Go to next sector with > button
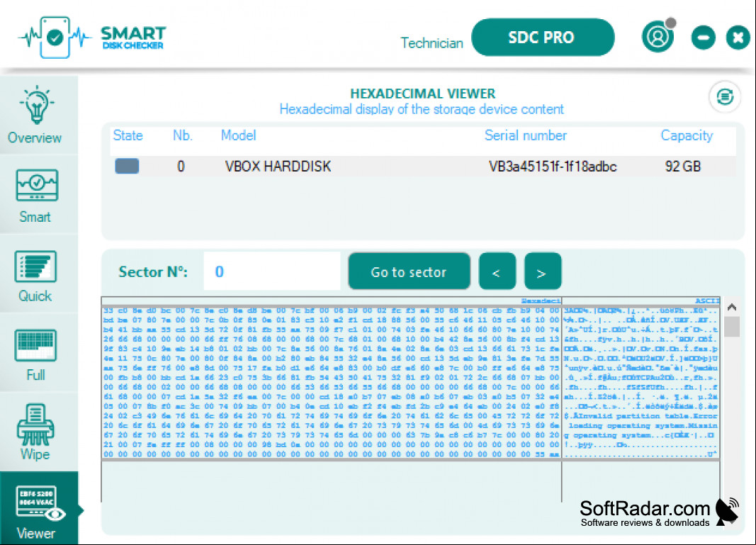Screen dimensions: 756x545 click(x=543, y=271)
